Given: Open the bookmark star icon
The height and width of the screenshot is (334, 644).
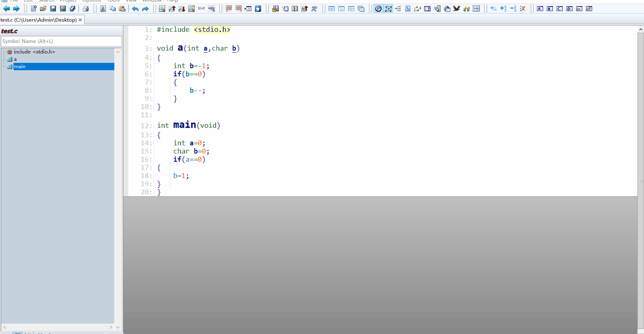Looking at the screenshot, I should click(x=258, y=9).
